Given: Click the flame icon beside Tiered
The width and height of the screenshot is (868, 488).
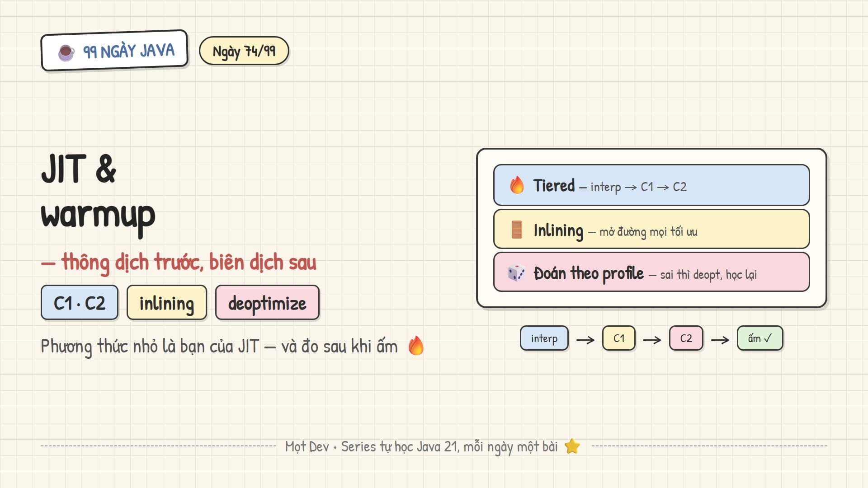Looking at the screenshot, I should click(x=517, y=185).
